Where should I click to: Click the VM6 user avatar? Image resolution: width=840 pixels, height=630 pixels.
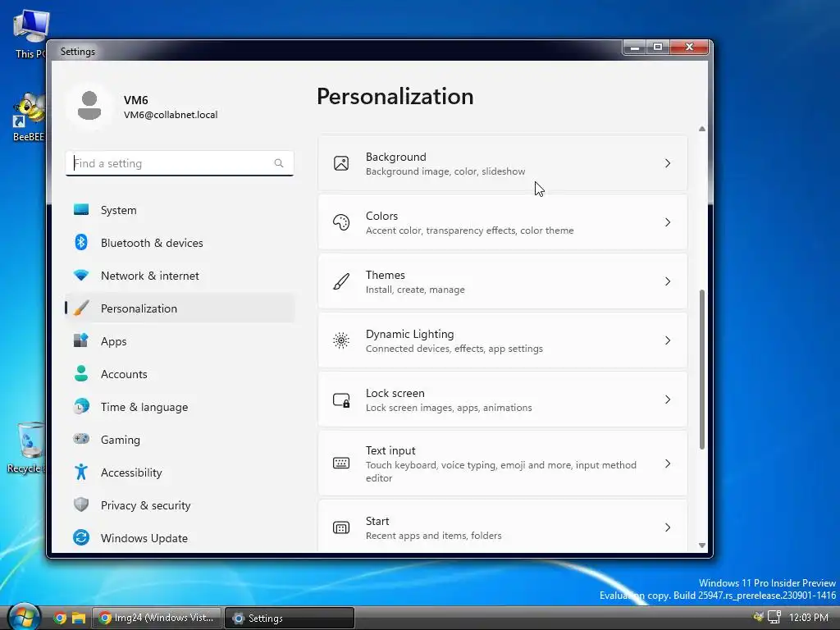coord(89,106)
